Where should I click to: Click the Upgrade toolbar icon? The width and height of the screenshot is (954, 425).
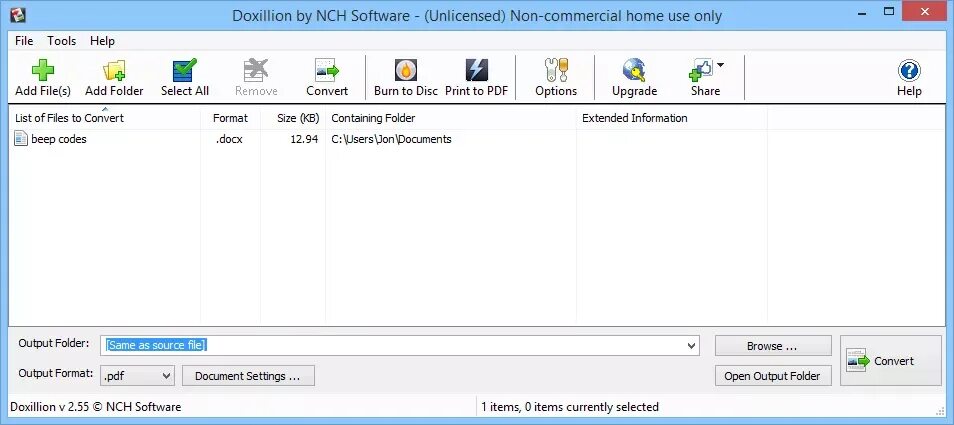(634, 77)
